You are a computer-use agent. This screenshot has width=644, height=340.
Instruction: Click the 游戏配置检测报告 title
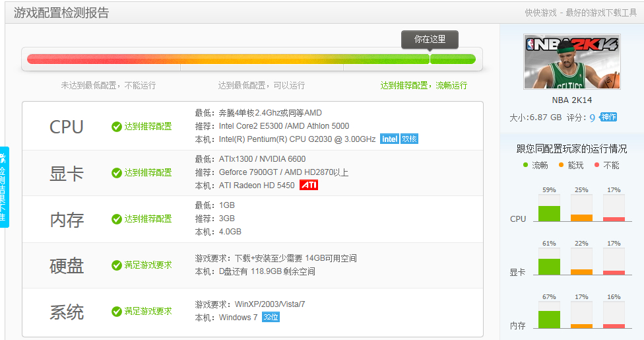pos(61,13)
